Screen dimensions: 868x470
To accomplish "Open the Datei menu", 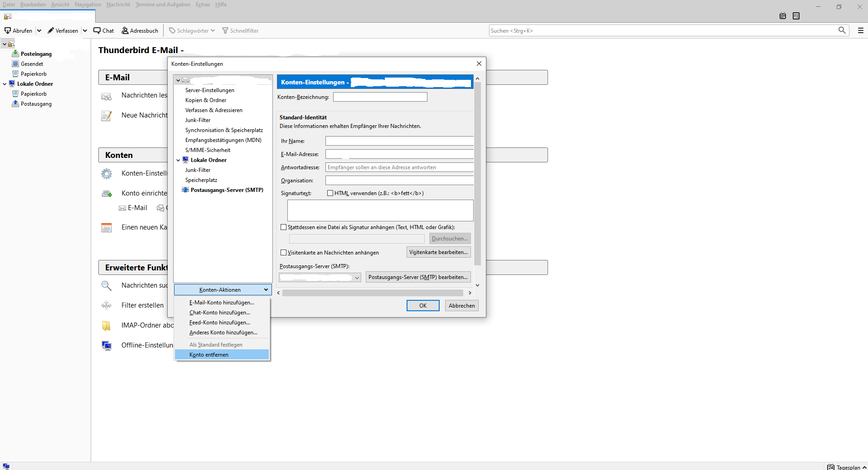I will [x=9, y=5].
